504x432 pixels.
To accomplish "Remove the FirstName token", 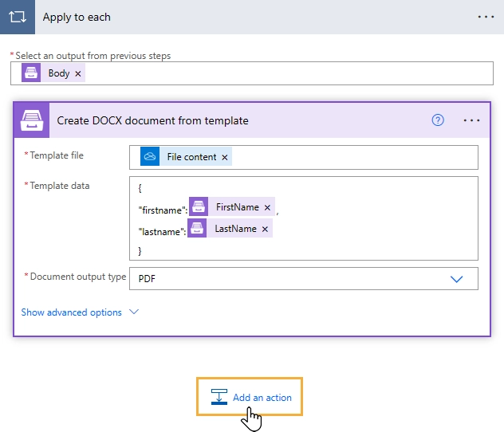I will pyautogui.click(x=267, y=208).
